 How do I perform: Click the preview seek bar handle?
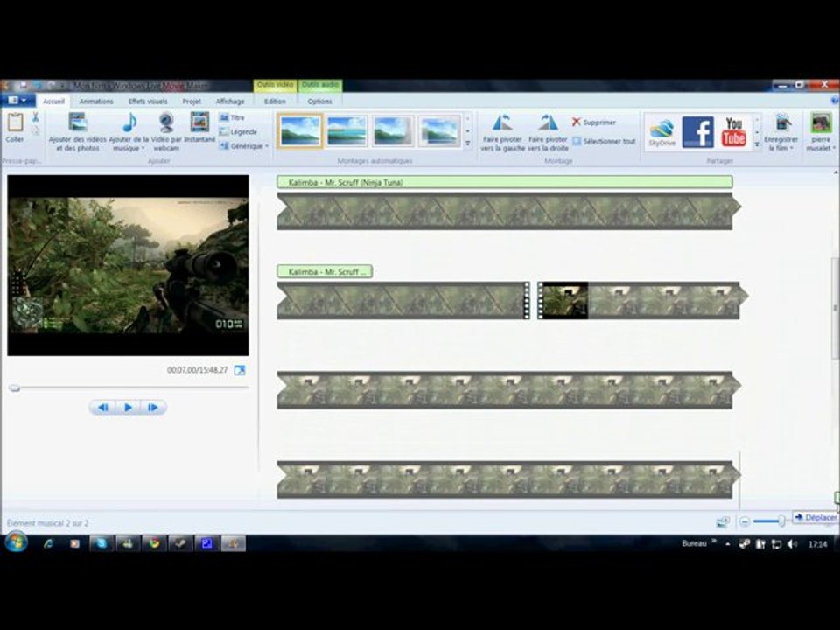pyautogui.click(x=15, y=388)
